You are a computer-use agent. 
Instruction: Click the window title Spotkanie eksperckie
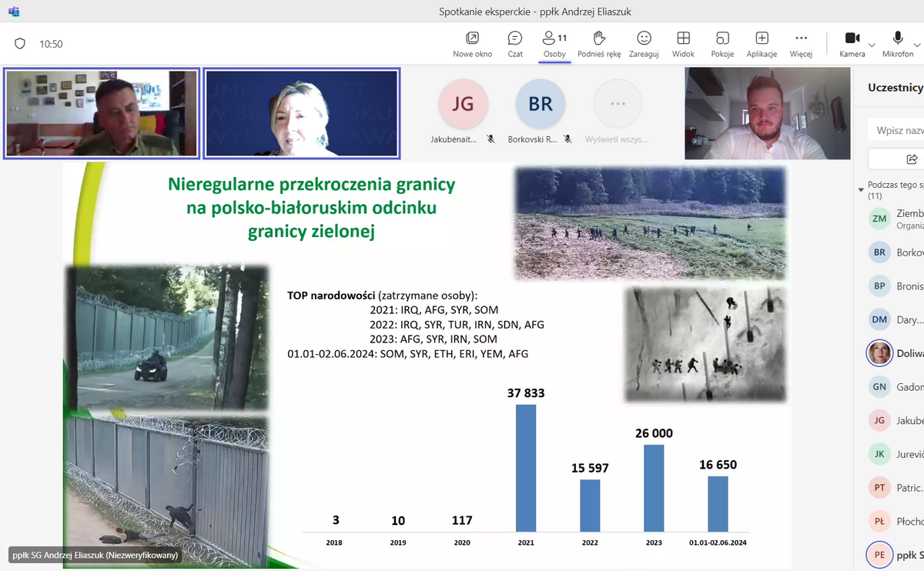tap(535, 12)
